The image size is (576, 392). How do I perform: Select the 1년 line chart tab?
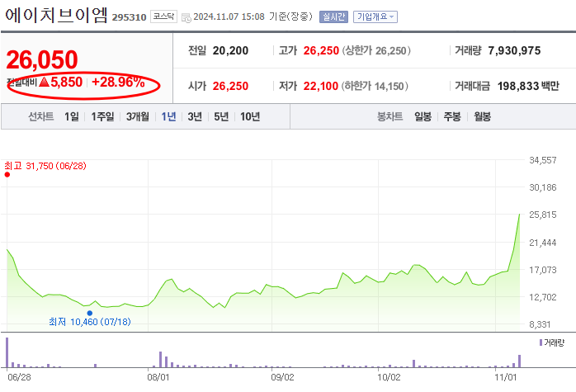[168, 117]
